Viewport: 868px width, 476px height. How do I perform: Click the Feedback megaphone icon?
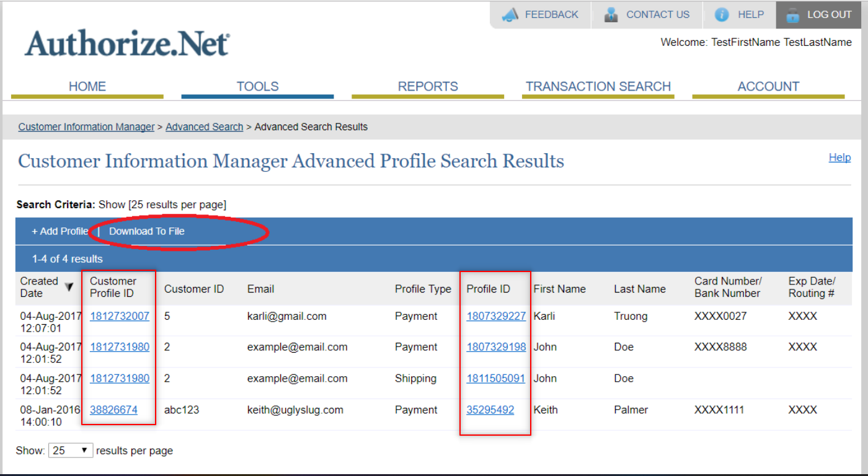pos(510,15)
